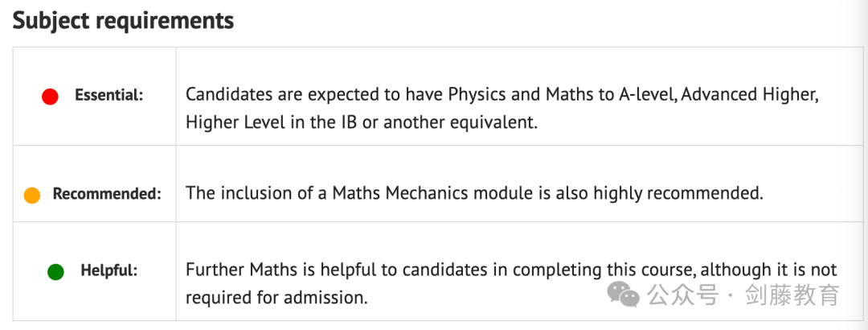Click the Advanced Higher text

(x=750, y=95)
